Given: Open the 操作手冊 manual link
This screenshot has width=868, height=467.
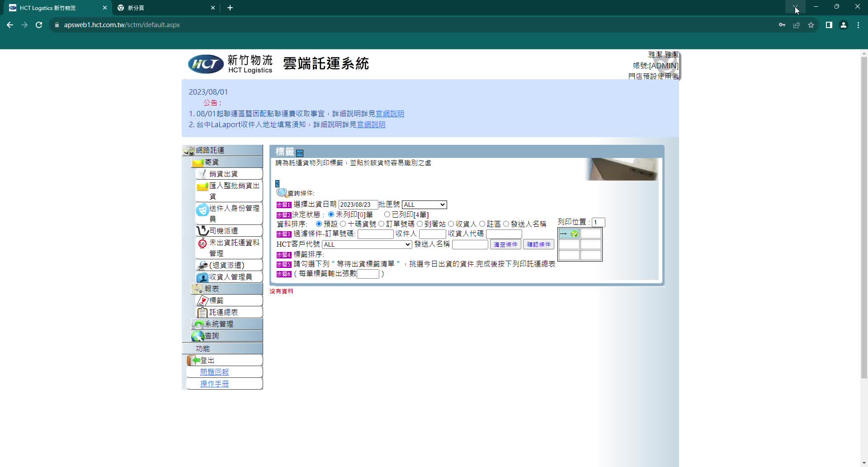Looking at the screenshot, I should pyautogui.click(x=214, y=384).
